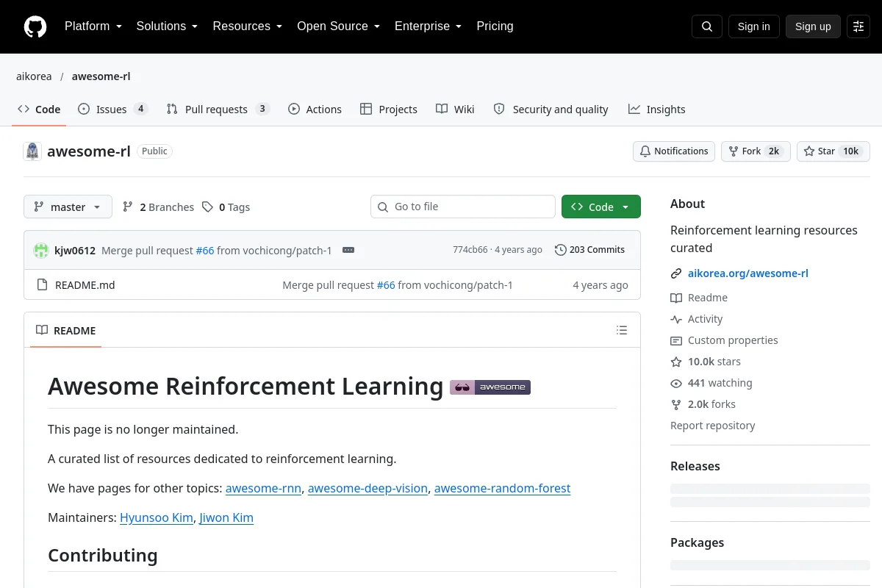
Task: Click the Sign up button
Action: pyautogui.click(x=813, y=26)
